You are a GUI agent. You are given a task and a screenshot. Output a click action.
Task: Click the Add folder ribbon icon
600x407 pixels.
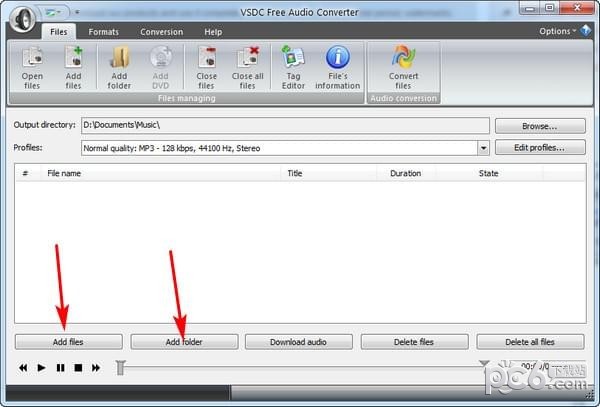click(119, 68)
